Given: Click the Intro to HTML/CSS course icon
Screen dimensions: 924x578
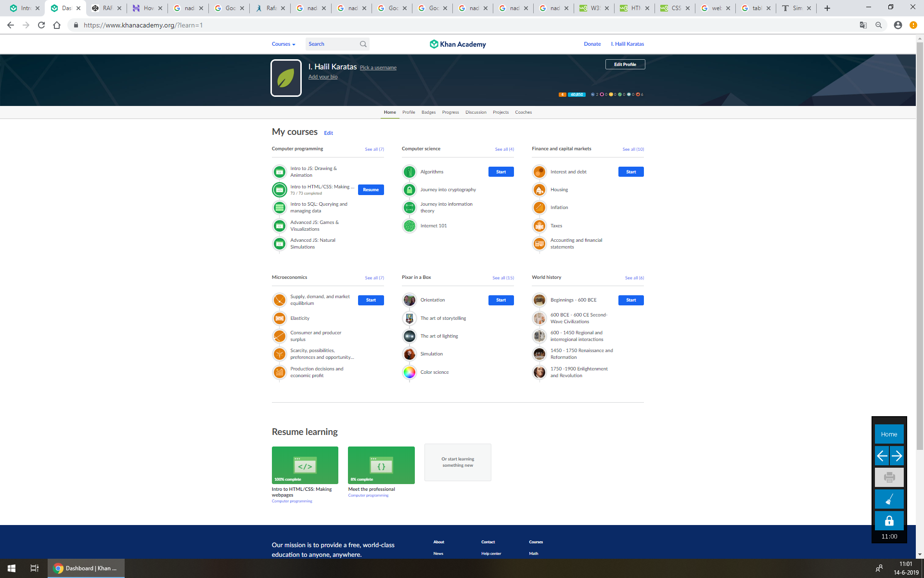Looking at the screenshot, I should point(280,190).
